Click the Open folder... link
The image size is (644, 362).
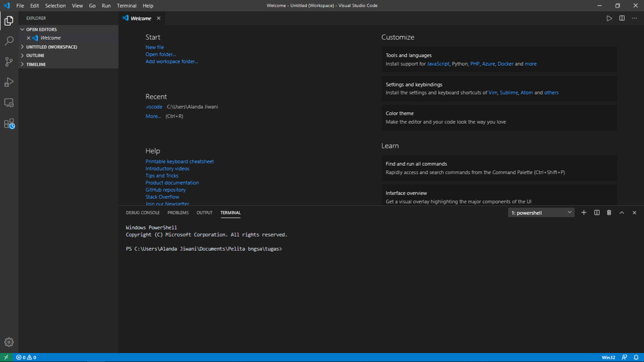(161, 54)
